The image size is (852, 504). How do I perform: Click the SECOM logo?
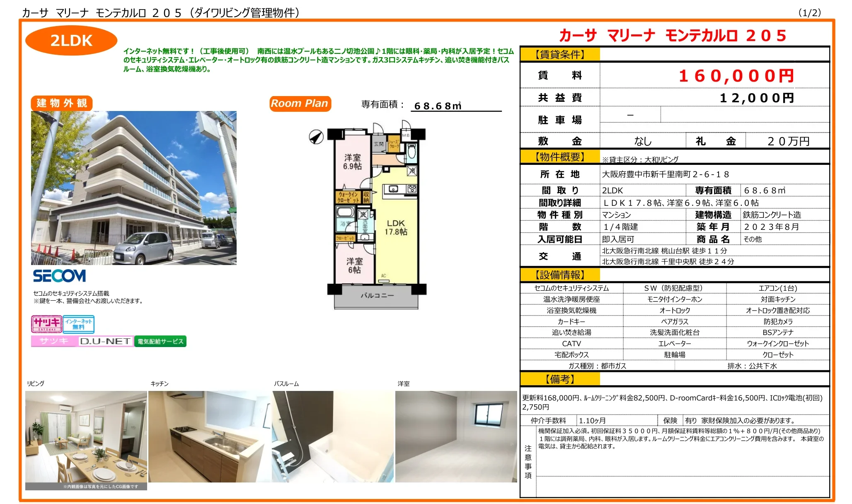[x=59, y=276]
